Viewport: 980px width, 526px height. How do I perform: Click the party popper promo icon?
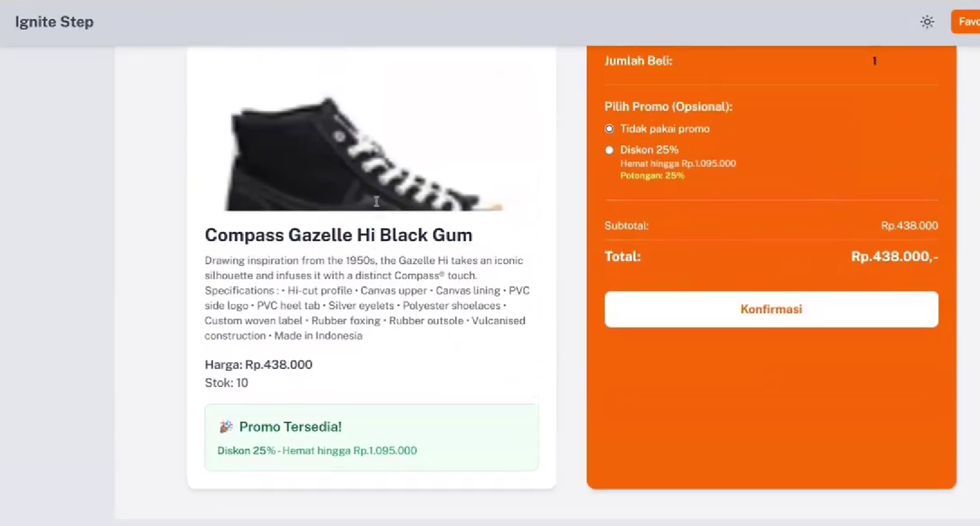pos(226,427)
